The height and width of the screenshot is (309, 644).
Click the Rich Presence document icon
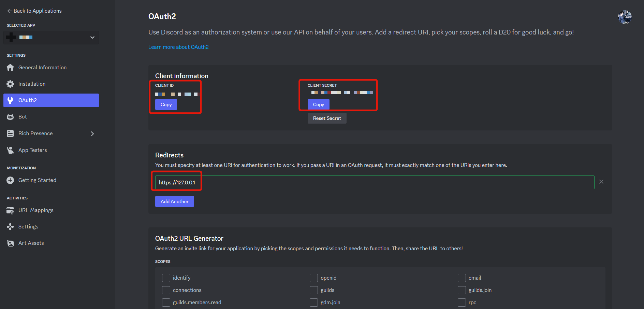[x=10, y=134]
